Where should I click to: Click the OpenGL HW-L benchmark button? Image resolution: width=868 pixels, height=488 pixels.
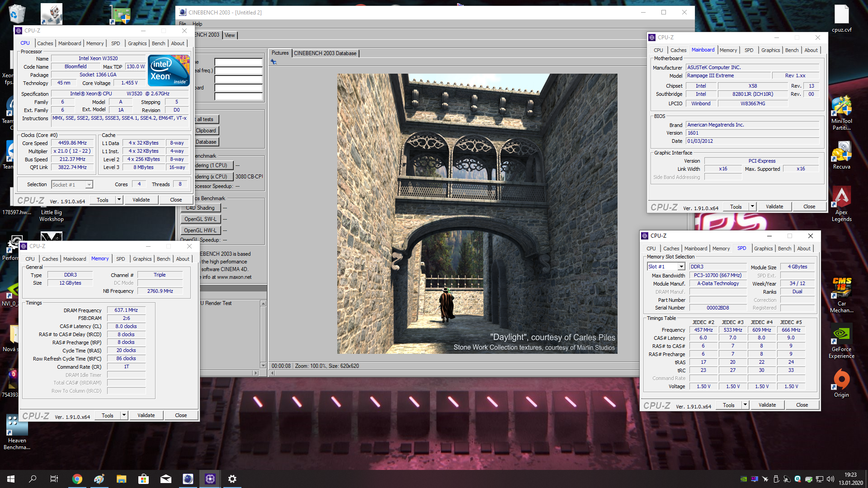pyautogui.click(x=201, y=230)
